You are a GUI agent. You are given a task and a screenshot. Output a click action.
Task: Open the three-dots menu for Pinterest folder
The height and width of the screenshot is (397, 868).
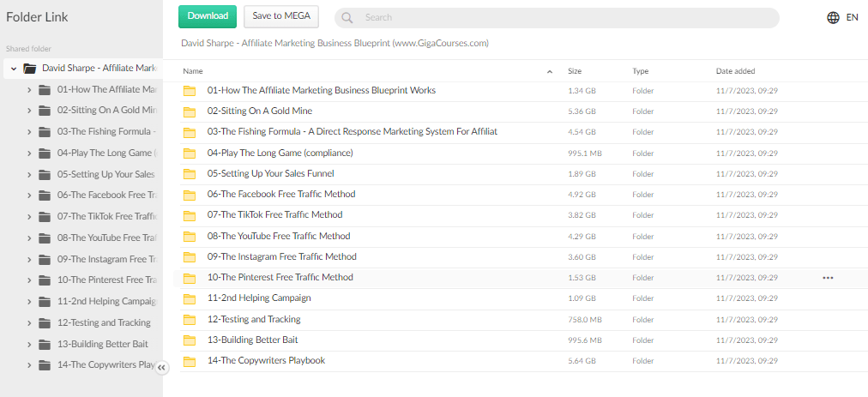827,278
